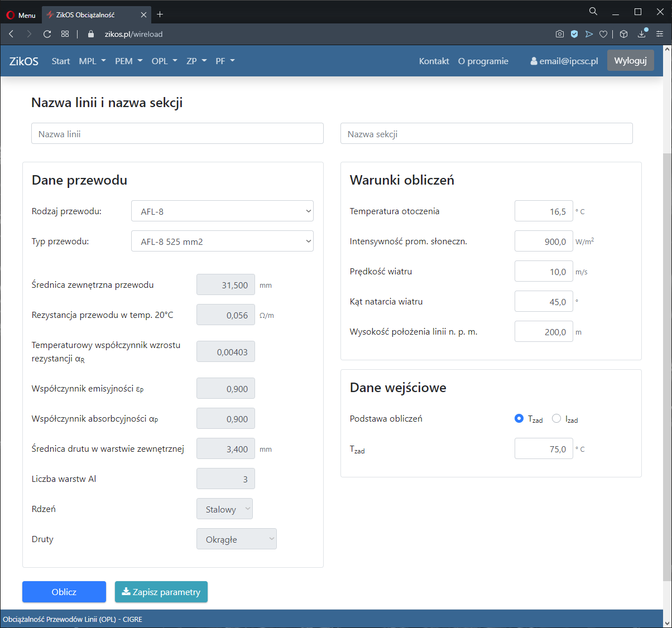Select the Izad radio button
The width and height of the screenshot is (672, 628).
(556, 419)
